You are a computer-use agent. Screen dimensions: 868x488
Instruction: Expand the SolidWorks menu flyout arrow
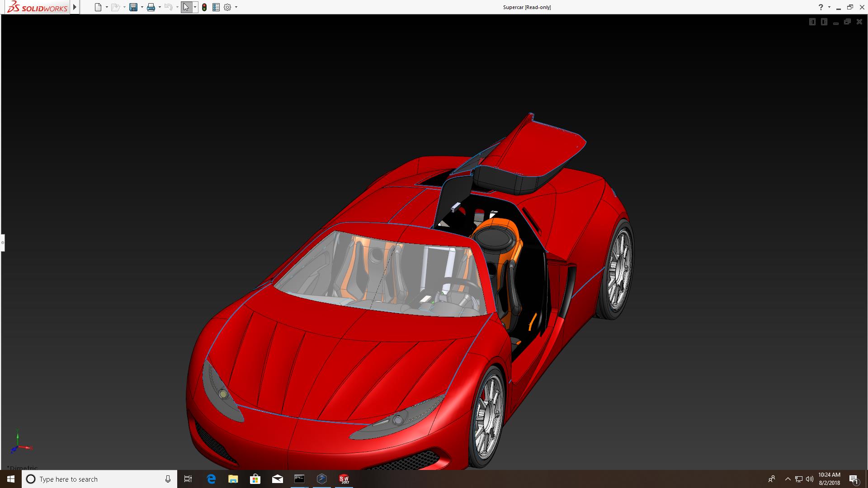coord(75,7)
